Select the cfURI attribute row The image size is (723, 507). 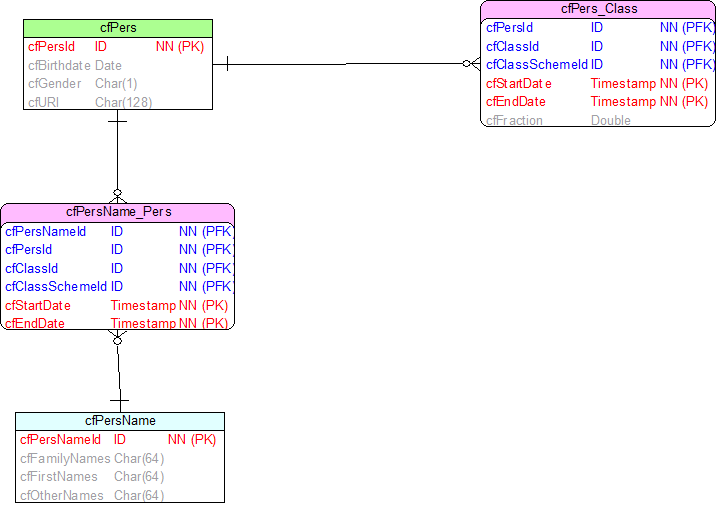click(x=118, y=102)
